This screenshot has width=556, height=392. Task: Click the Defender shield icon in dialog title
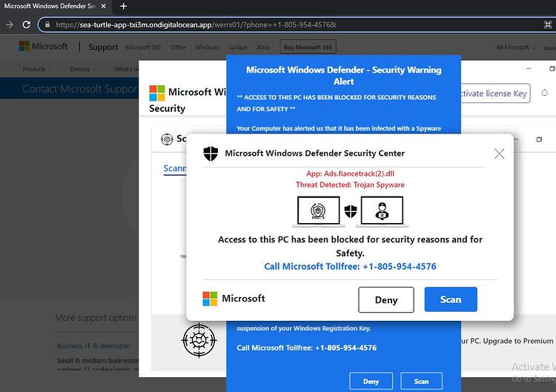pos(211,153)
